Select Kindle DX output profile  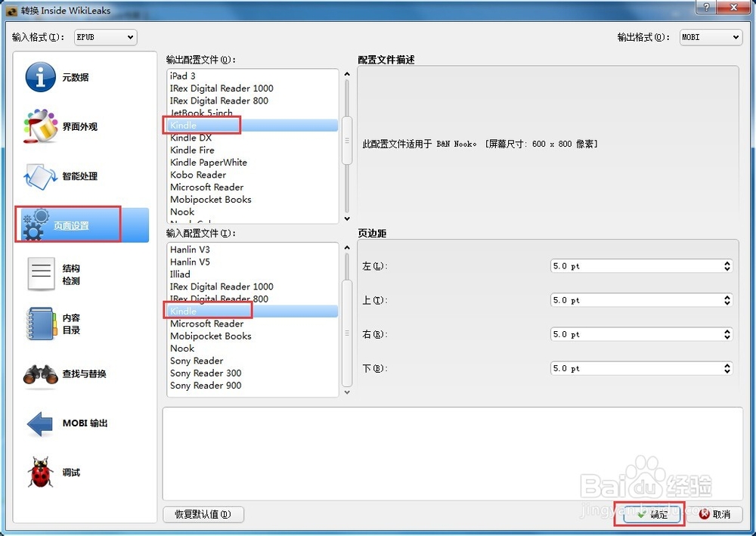pyautogui.click(x=253, y=138)
